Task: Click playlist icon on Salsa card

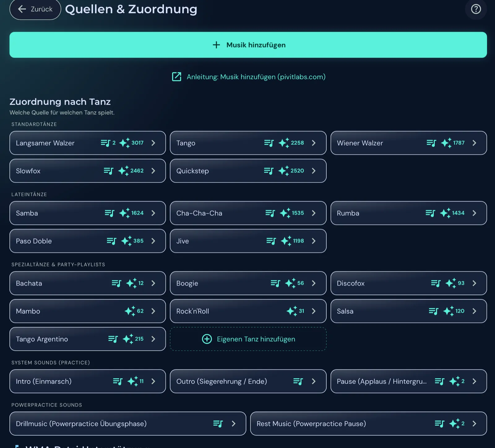Action: pos(433,311)
